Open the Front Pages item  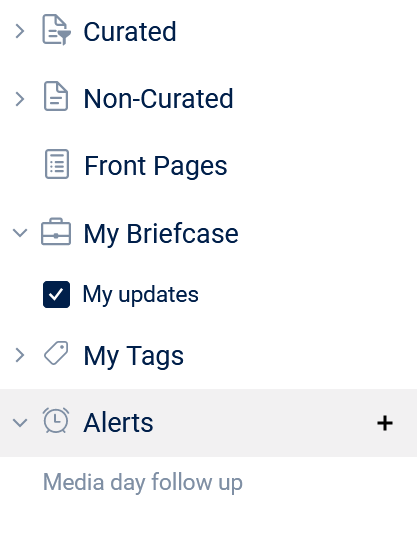[156, 165]
